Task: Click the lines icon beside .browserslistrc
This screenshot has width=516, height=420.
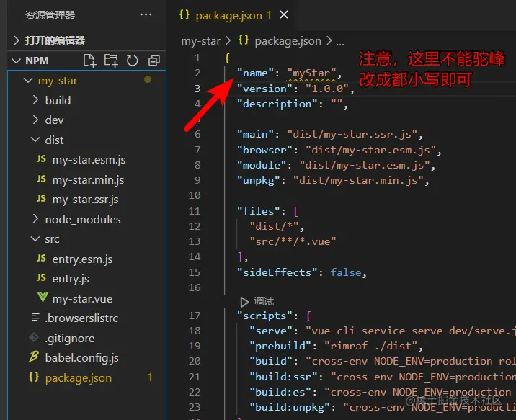Action: [x=35, y=318]
